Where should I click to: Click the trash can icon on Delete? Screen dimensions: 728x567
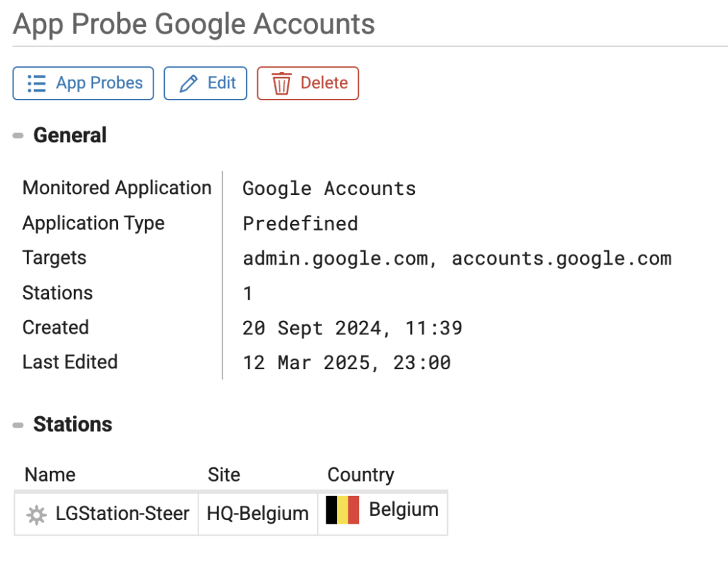point(282,83)
